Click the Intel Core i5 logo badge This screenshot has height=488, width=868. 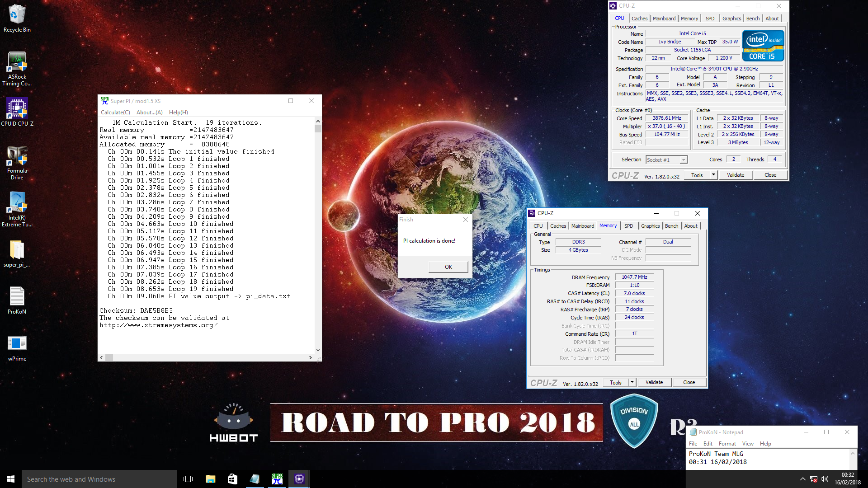[763, 46]
